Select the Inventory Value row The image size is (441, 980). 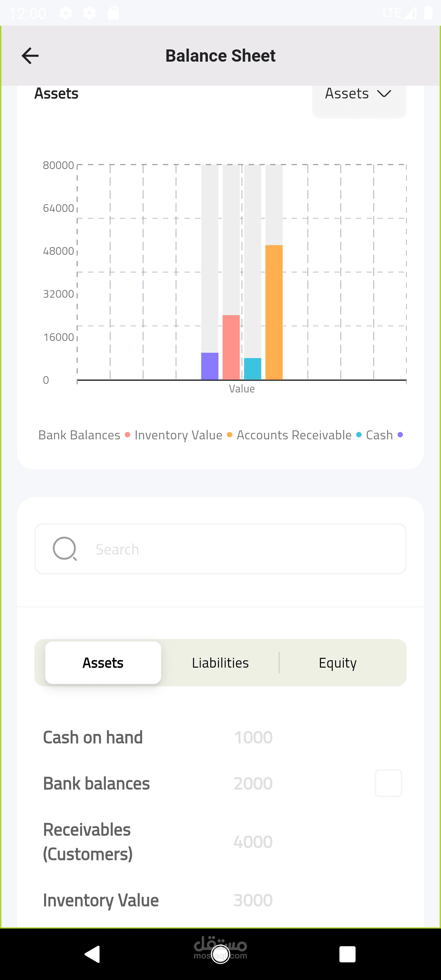[101, 900]
